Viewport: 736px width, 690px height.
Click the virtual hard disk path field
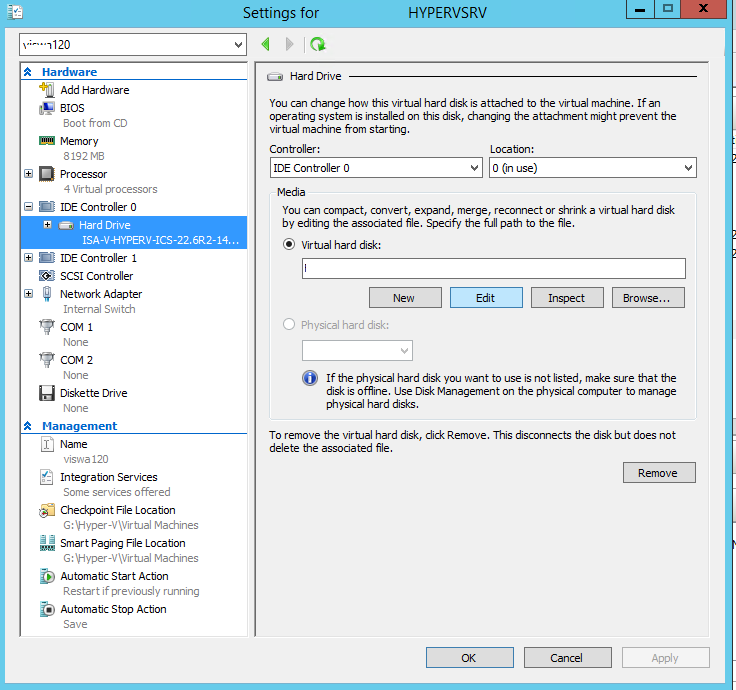[x=493, y=268]
